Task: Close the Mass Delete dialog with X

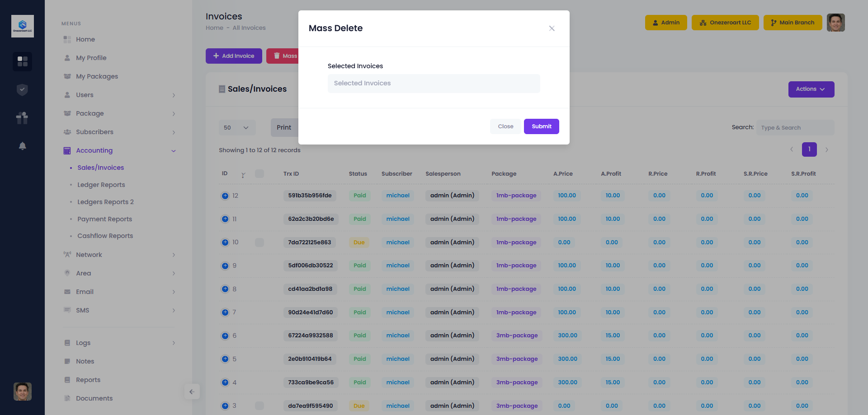Action: [x=552, y=28]
